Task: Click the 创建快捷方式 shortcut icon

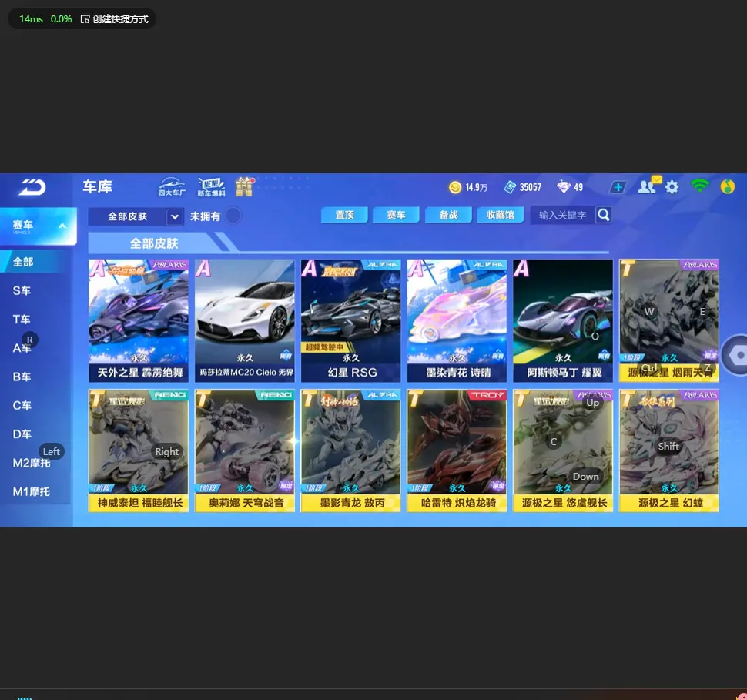Action: click(85, 19)
